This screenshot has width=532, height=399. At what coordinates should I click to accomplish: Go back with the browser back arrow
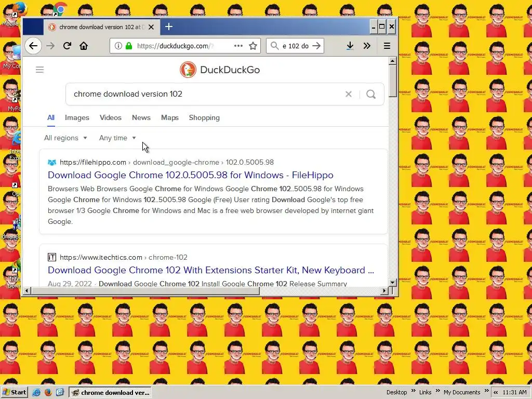(x=33, y=46)
